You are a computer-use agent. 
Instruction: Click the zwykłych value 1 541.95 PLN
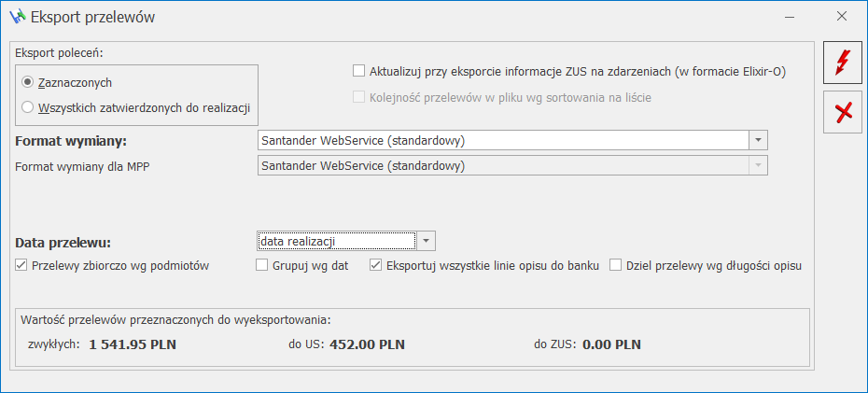pyautogui.click(x=133, y=344)
